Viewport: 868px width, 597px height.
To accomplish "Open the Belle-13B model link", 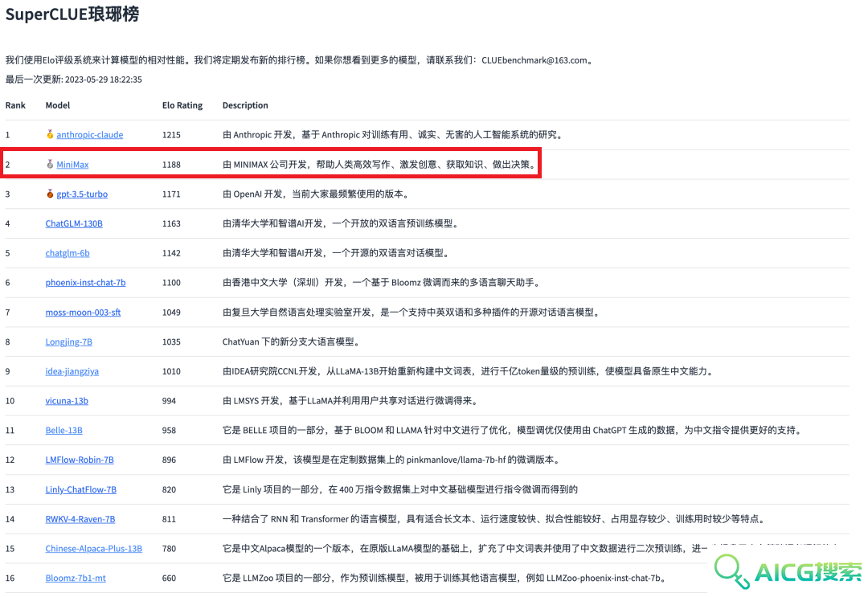I will pos(63,430).
